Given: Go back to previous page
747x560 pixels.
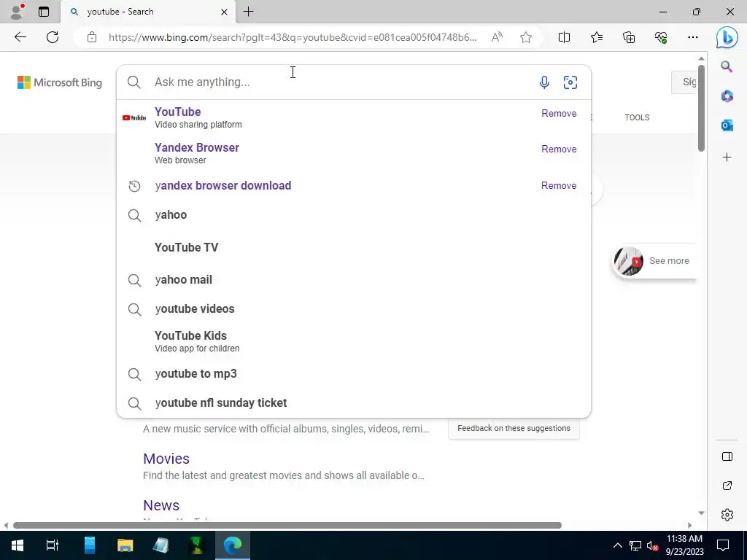Looking at the screenshot, I should (20, 37).
